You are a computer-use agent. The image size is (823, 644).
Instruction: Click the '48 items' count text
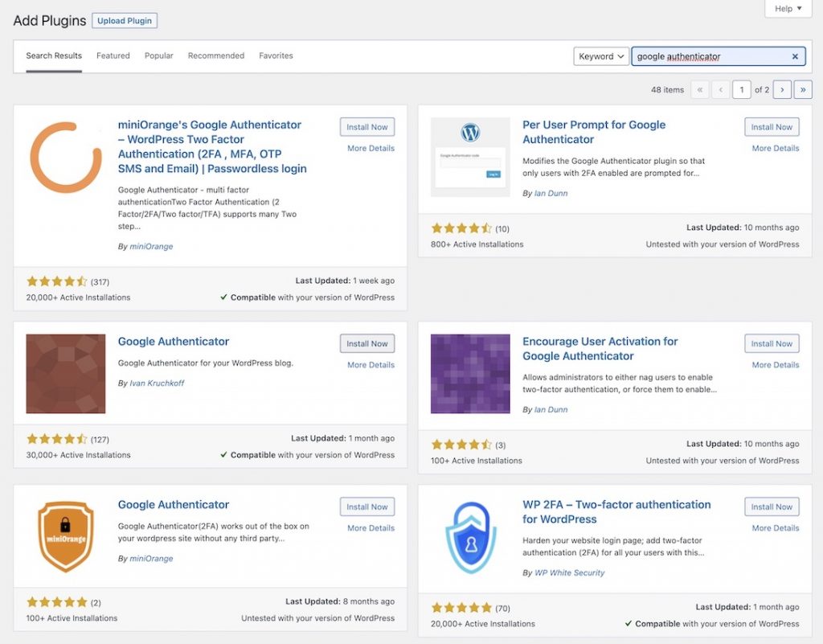[x=667, y=90]
